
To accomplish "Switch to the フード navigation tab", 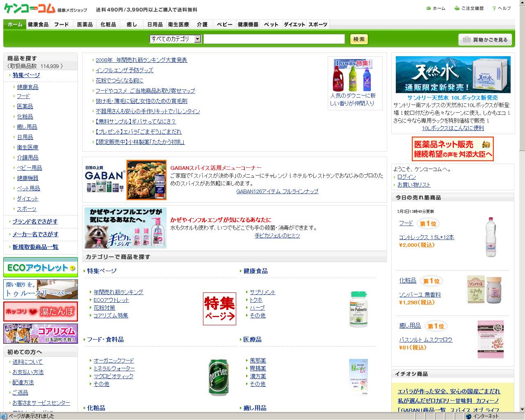I will click(x=62, y=25).
